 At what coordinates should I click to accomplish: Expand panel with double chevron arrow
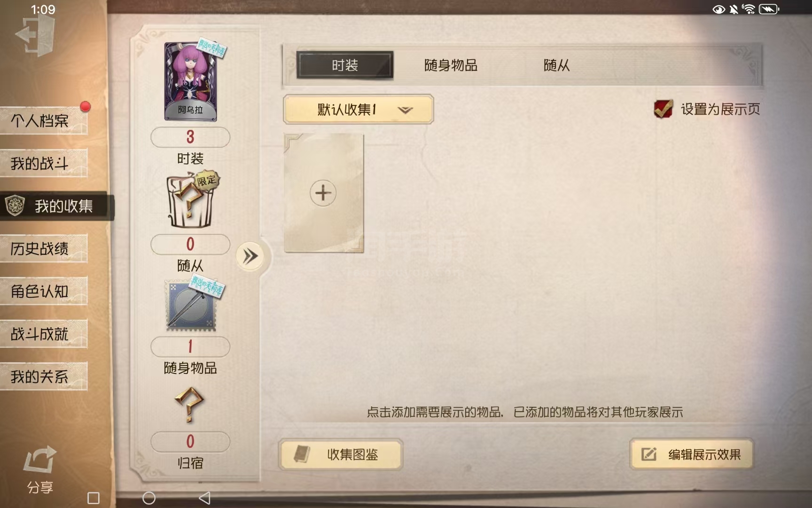(x=250, y=256)
